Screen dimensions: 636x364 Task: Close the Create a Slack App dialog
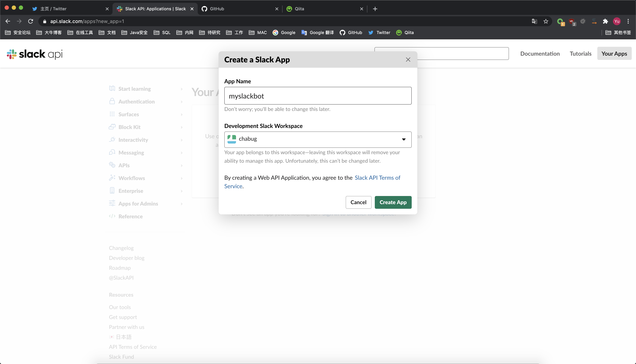coord(408,60)
